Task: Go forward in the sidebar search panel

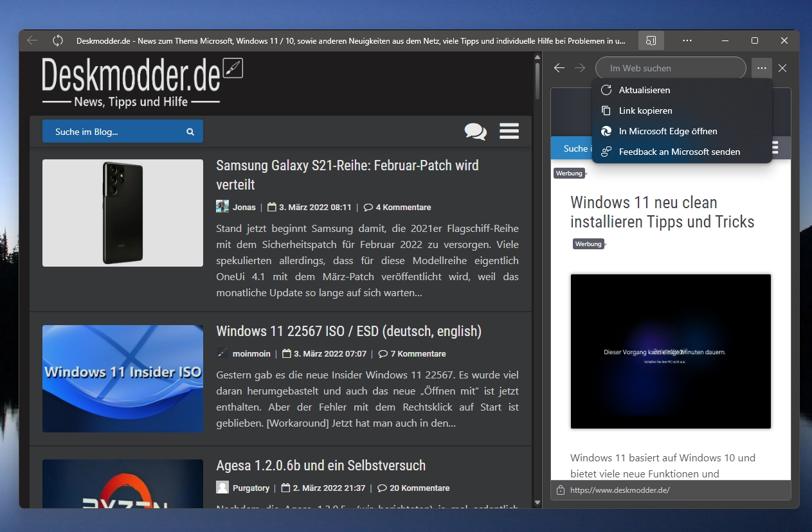Action: 580,68
